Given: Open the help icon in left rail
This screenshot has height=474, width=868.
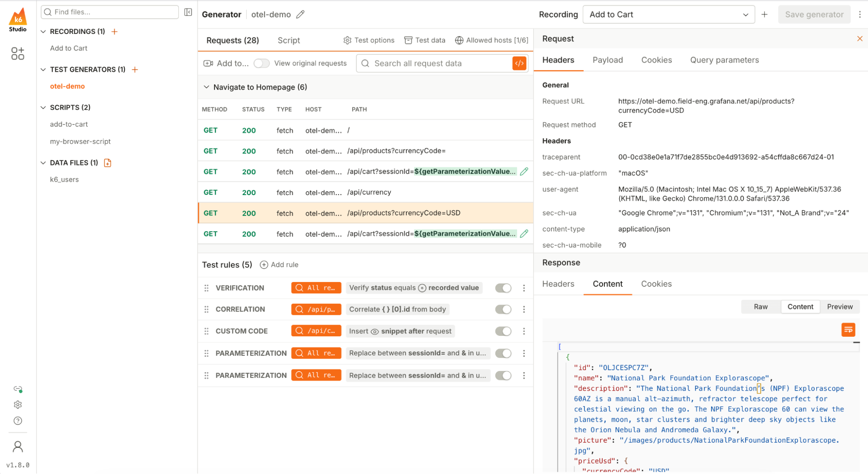Looking at the screenshot, I should [17, 420].
